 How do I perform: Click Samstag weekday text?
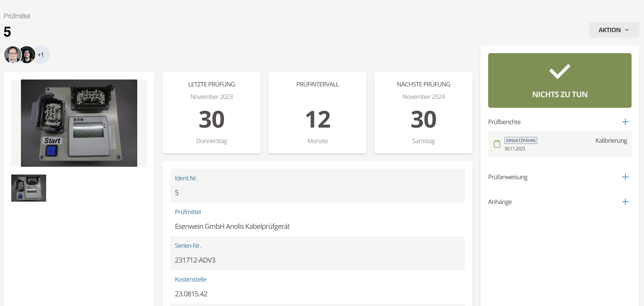click(x=424, y=141)
